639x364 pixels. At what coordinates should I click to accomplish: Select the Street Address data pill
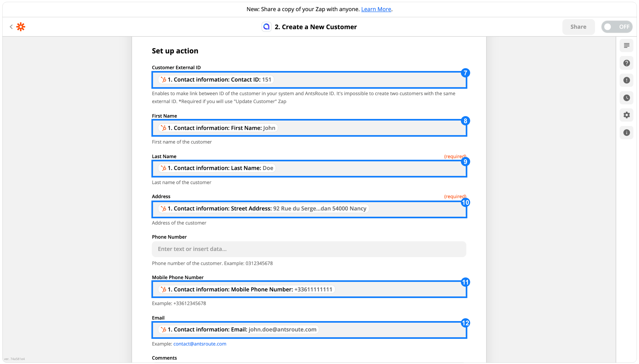[x=263, y=209]
